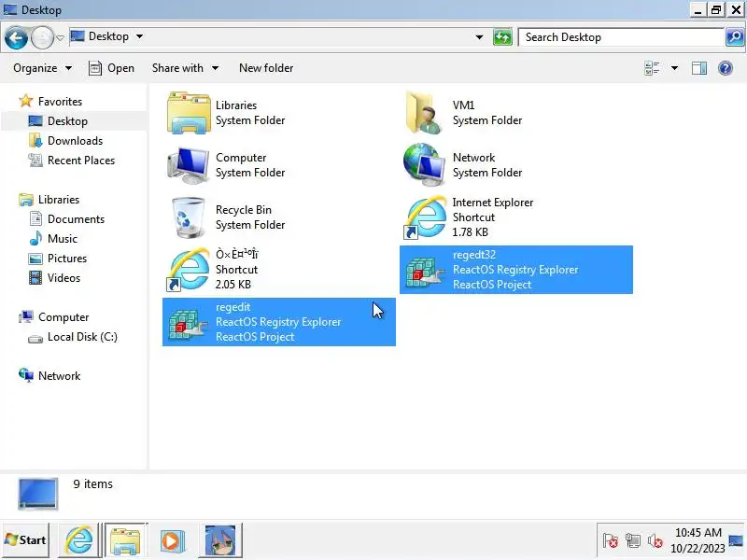The width and height of the screenshot is (747, 560).
Task: Open Recent Places in navigation pane
Action: (x=72, y=160)
